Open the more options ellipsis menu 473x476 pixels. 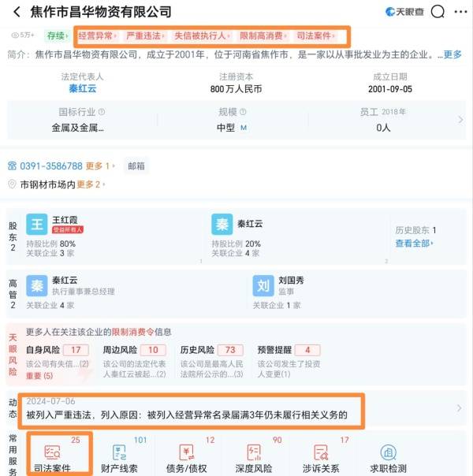click(x=461, y=12)
